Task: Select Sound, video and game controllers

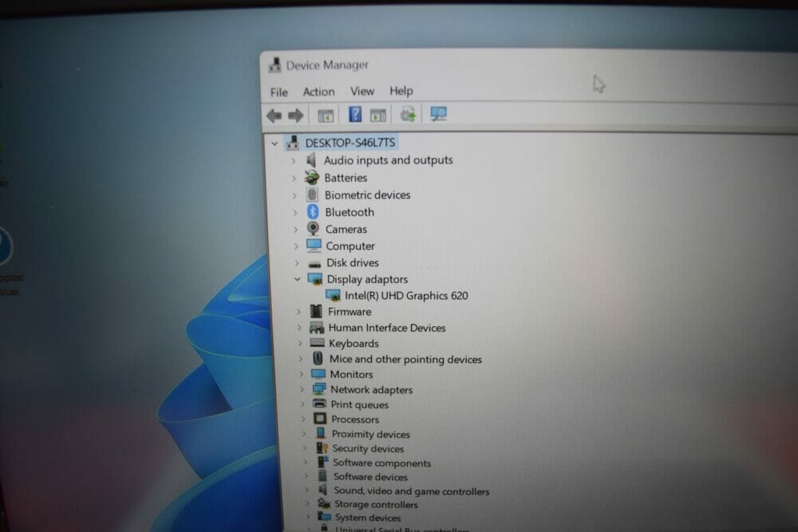Action: (x=412, y=491)
